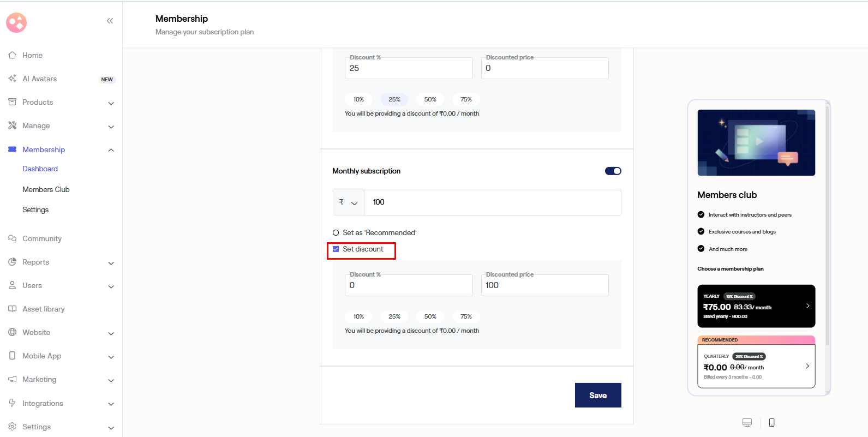Image resolution: width=868 pixels, height=437 pixels.
Task: Go to Membership Settings submenu item
Action: point(35,209)
